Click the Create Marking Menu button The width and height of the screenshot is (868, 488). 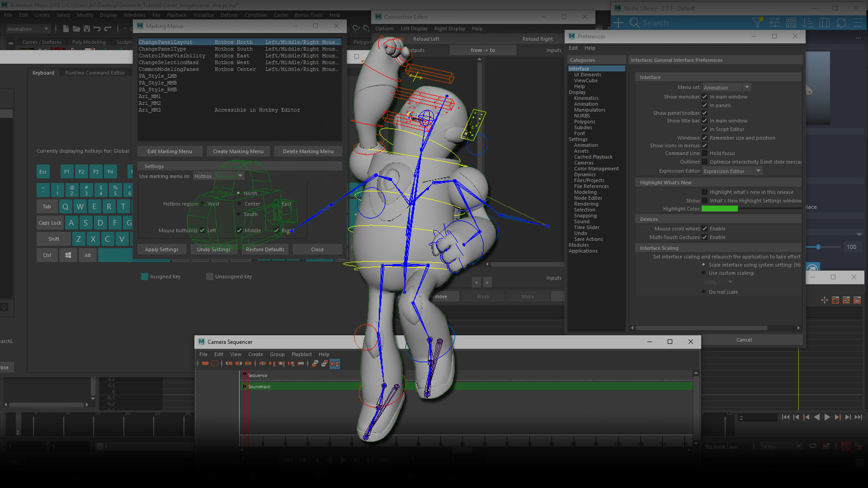click(x=238, y=151)
